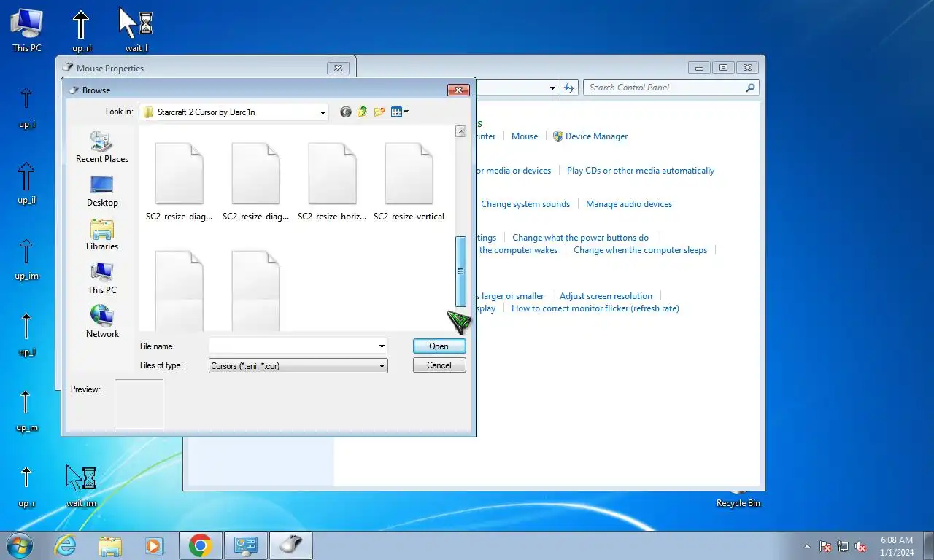The height and width of the screenshot is (560, 934).
Task: Select the up_l desktop cursor file
Action: pos(26,335)
